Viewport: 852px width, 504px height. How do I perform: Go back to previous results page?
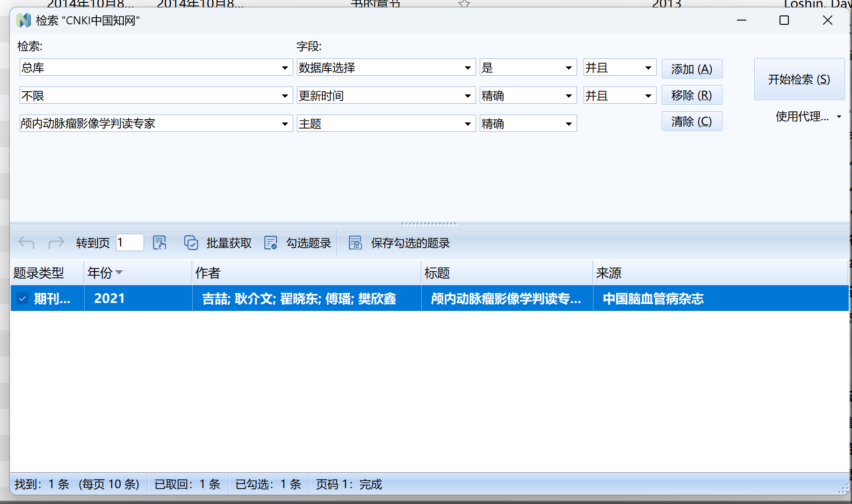[27, 243]
